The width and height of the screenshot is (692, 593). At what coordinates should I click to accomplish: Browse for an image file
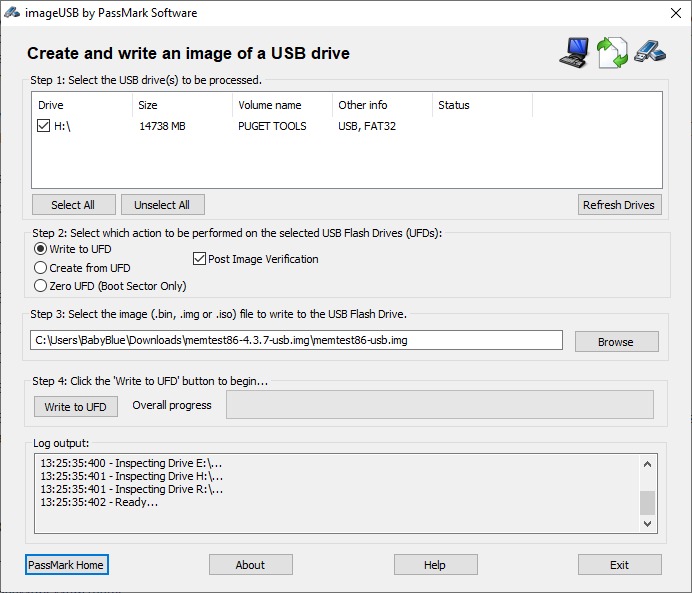tap(616, 341)
